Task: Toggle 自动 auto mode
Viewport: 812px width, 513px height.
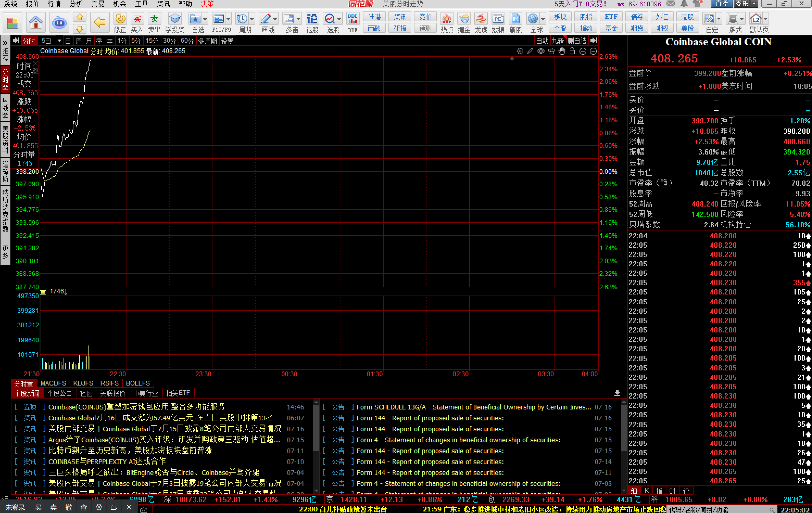Action: point(543,41)
